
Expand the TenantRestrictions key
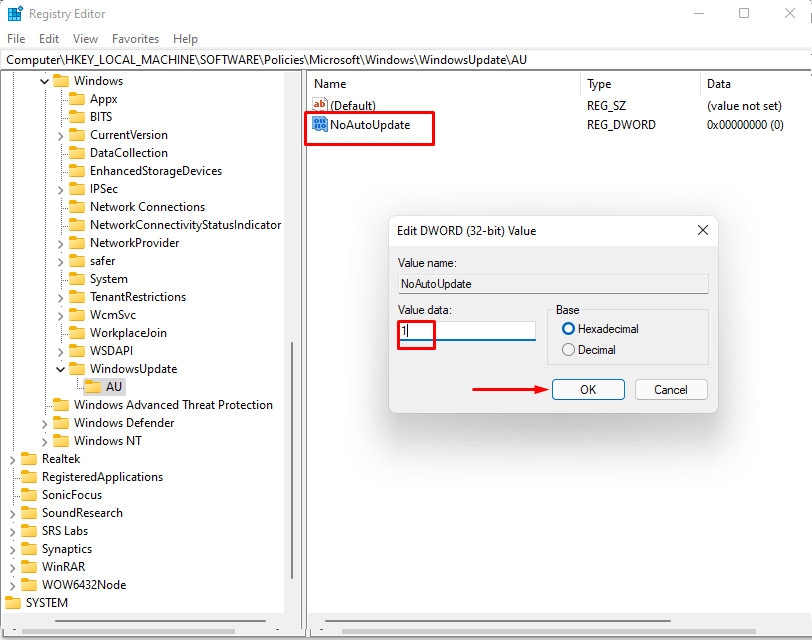tap(60, 298)
